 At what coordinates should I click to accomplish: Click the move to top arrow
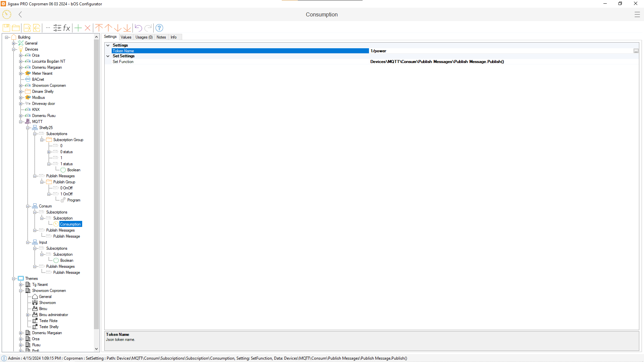point(99,28)
